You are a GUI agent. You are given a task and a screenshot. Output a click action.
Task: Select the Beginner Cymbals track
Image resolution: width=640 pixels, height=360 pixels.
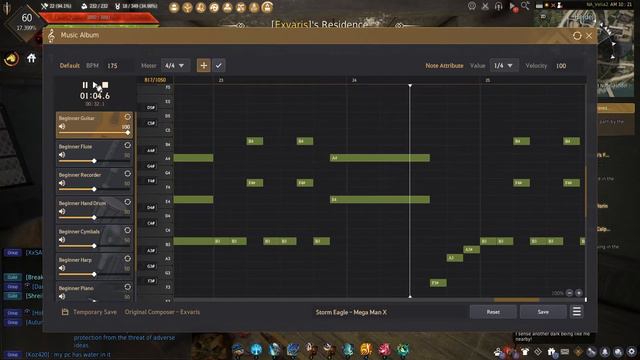pyautogui.click(x=95, y=238)
